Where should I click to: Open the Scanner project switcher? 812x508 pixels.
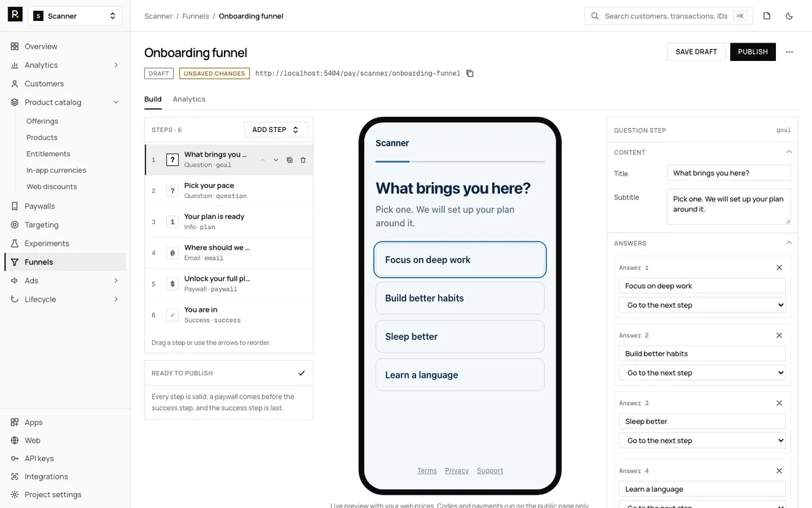75,16
